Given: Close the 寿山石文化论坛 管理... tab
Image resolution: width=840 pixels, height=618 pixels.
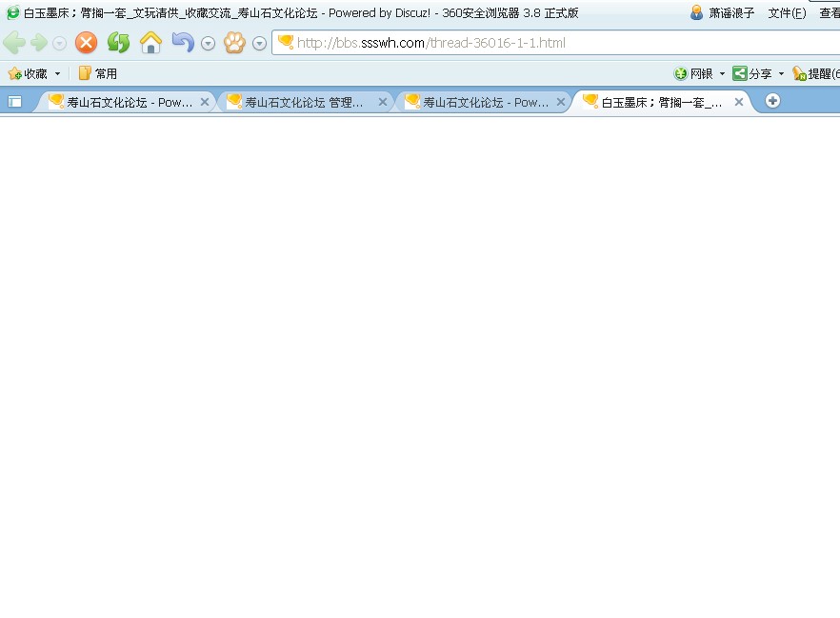Looking at the screenshot, I should [383, 102].
